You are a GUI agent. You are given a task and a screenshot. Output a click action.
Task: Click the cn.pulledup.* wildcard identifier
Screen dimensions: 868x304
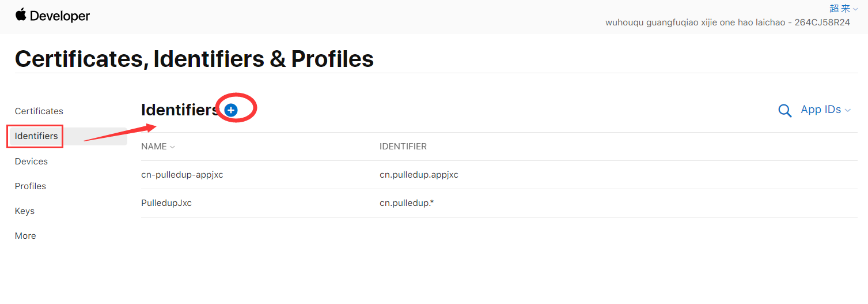click(406, 203)
